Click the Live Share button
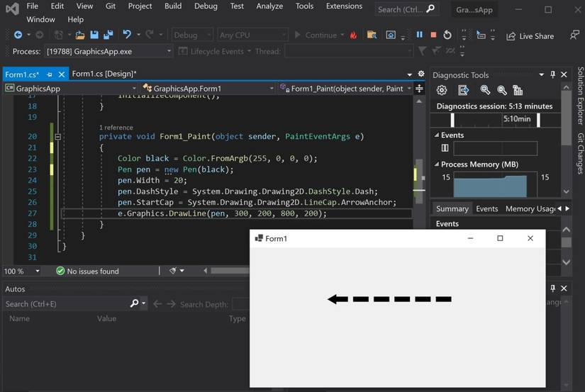 coord(530,36)
